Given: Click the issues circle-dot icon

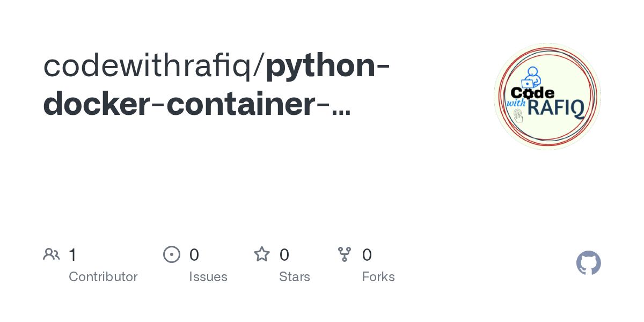Looking at the screenshot, I should pos(172,254).
